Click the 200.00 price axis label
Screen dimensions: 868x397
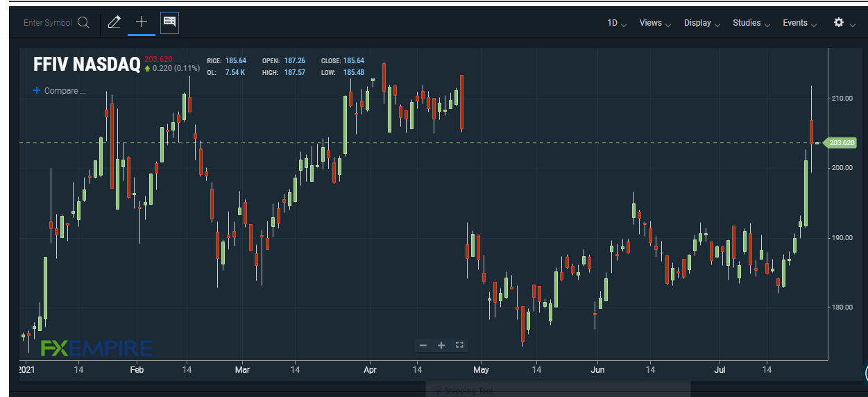click(x=843, y=168)
